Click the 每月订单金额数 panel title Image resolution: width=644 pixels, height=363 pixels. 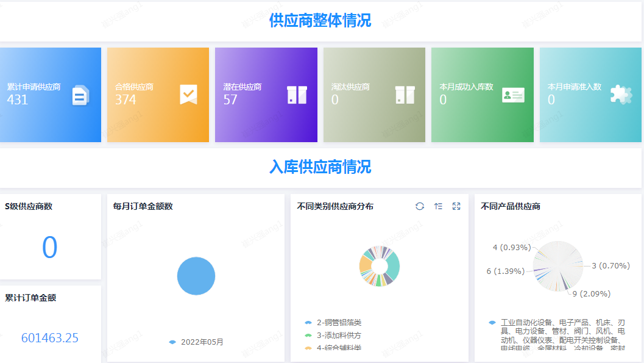(x=143, y=206)
